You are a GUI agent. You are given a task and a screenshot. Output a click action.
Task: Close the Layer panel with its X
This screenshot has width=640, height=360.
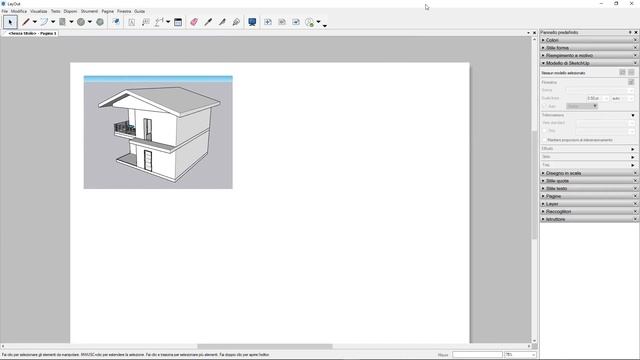(635, 204)
